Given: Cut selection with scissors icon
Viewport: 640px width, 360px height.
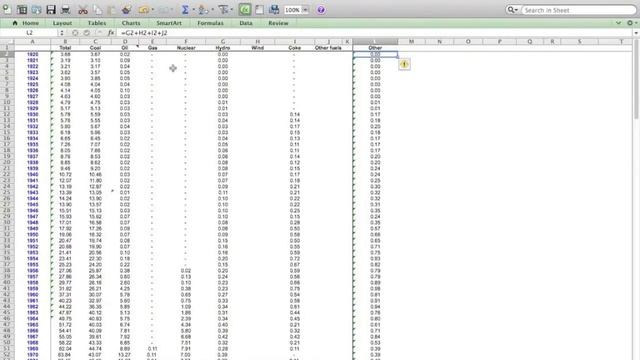Looking at the screenshot, I should [x=83, y=9].
